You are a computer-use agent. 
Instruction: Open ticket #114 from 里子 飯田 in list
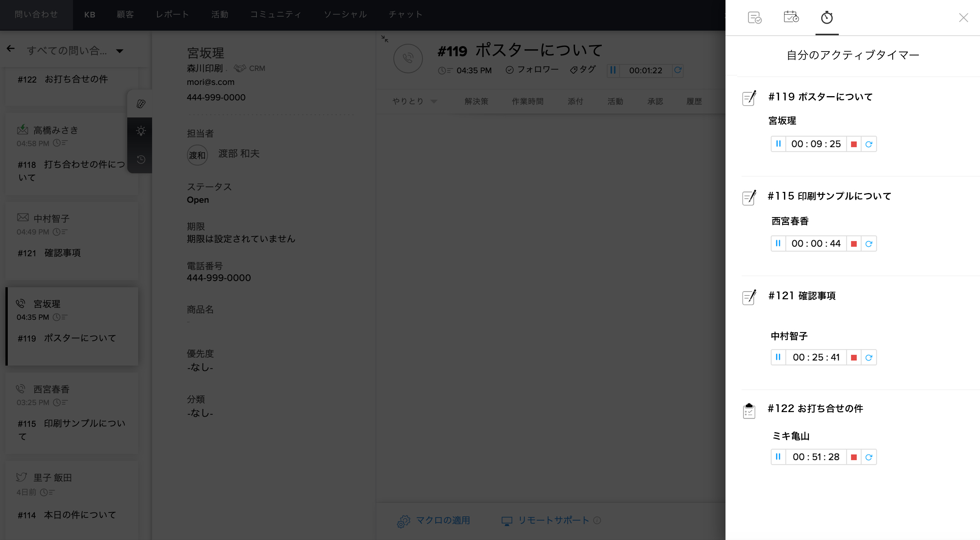(72, 499)
